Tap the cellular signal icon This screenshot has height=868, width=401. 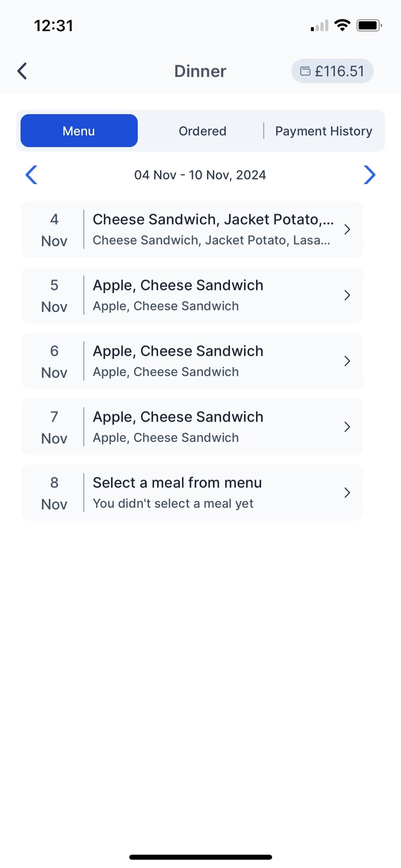click(319, 26)
